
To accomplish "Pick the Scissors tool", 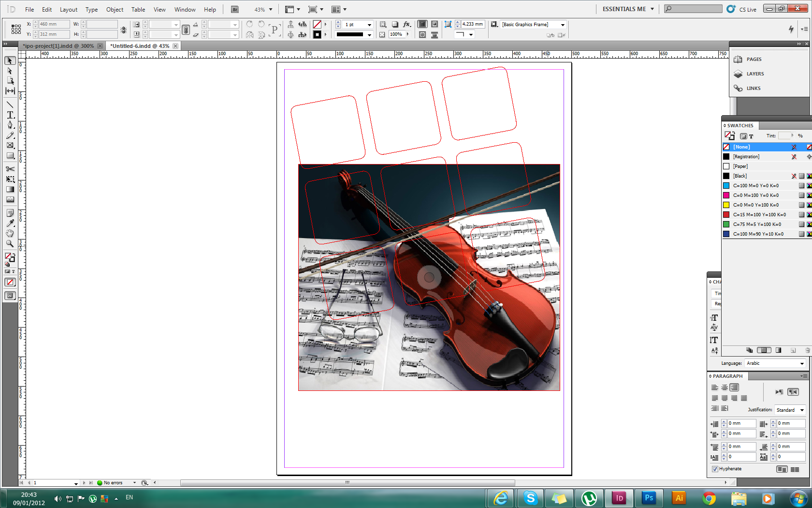I will point(10,169).
